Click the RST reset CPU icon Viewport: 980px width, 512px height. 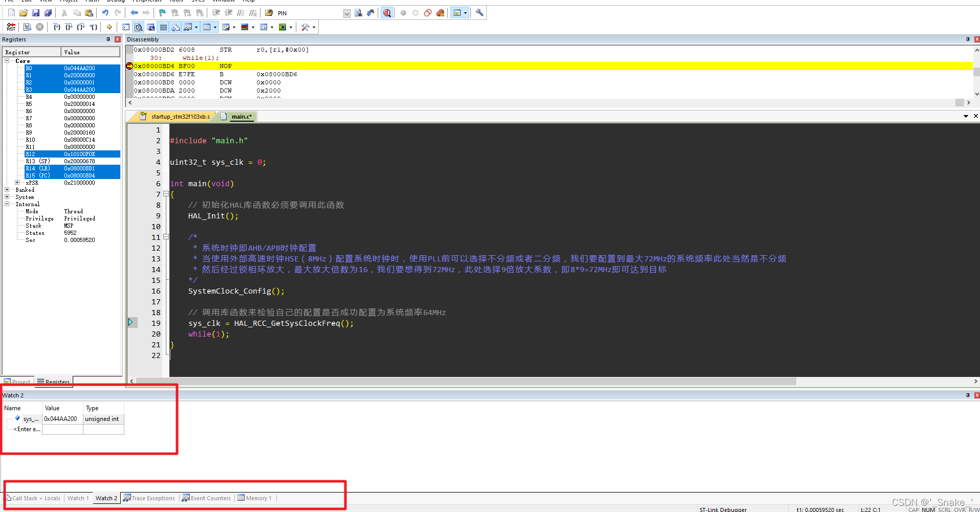click(11, 27)
